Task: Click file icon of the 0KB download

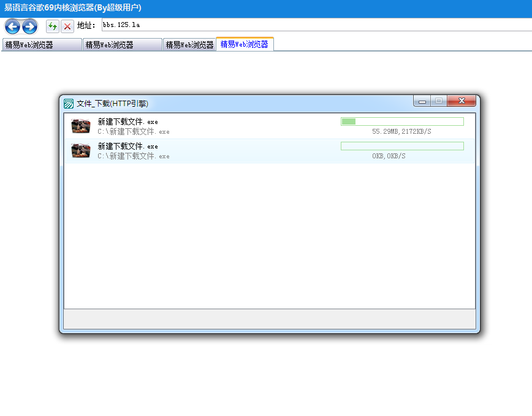Action: coord(81,150)
